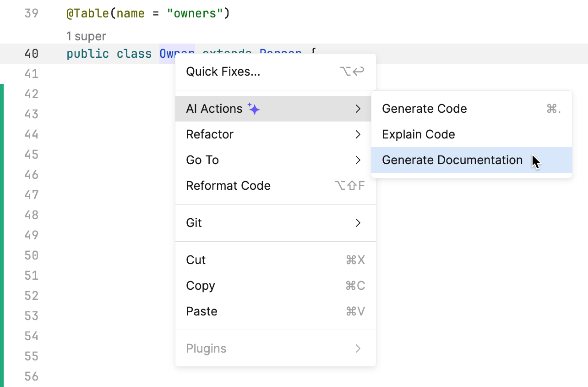This screenshot has height=387, width=588.
Task: Choose Explain Code
Action: [418, 134]
